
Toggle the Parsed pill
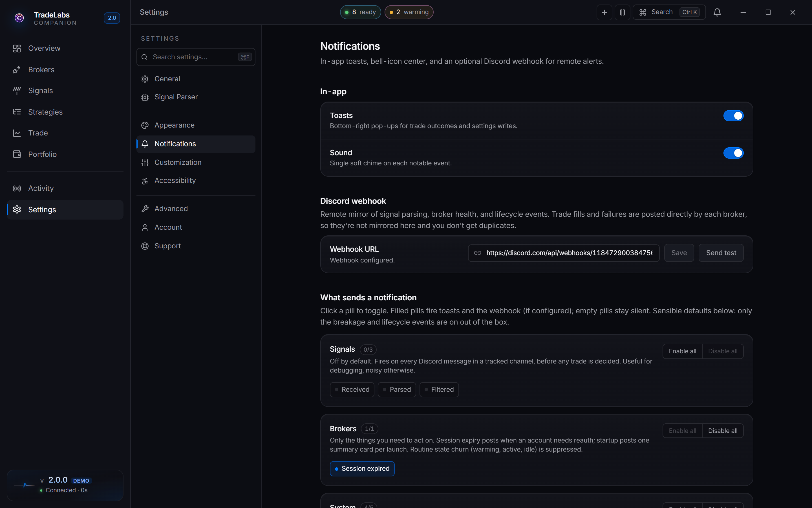pyautogui.click(x=397, y=390)
